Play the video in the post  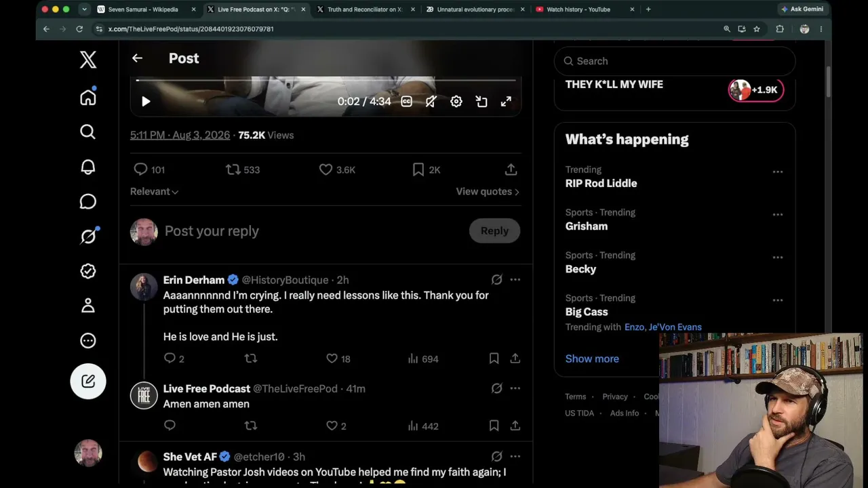coord(146,102)
